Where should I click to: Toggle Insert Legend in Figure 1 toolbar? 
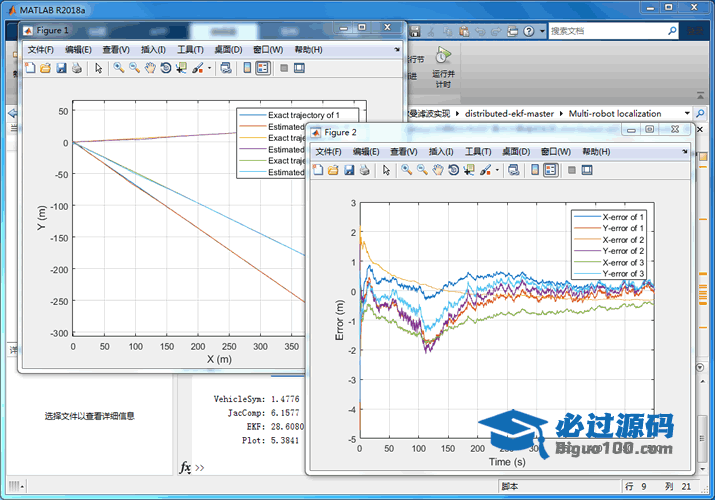point(263,68)
